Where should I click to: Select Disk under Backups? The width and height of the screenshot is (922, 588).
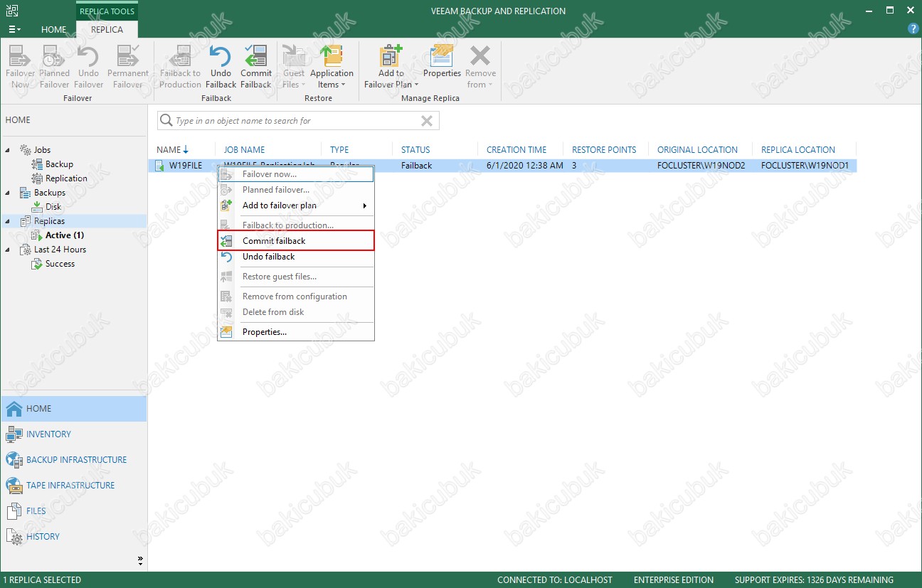53,207
